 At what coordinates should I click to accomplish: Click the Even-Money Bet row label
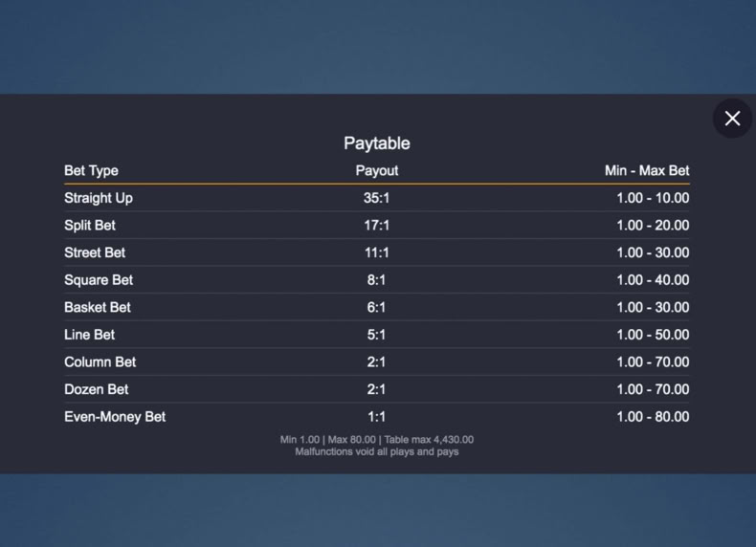(115, 417)
